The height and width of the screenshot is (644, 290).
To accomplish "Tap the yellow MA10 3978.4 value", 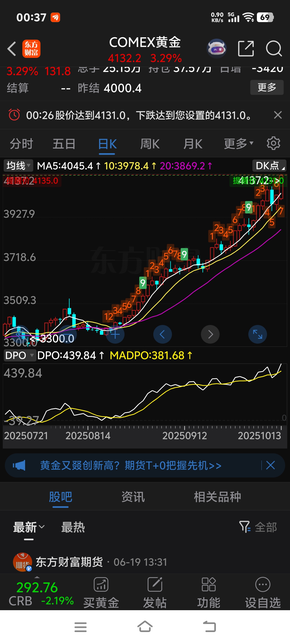I will (x=130, y=166).
